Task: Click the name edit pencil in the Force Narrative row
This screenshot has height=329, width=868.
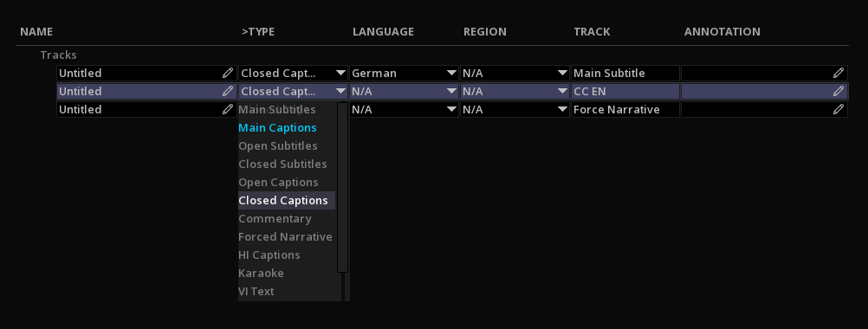Action: (228, 109)
